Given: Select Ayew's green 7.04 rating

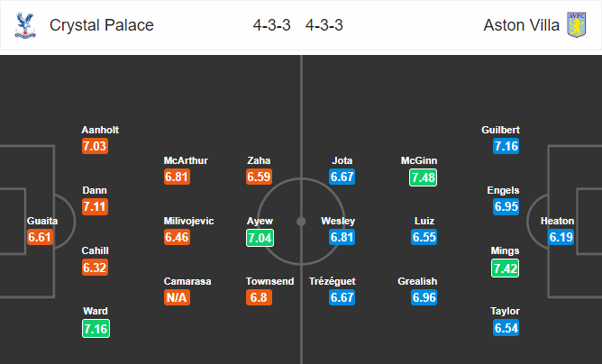Looking at the screenshot, I should pyautogui.click(x=260, y=238).
